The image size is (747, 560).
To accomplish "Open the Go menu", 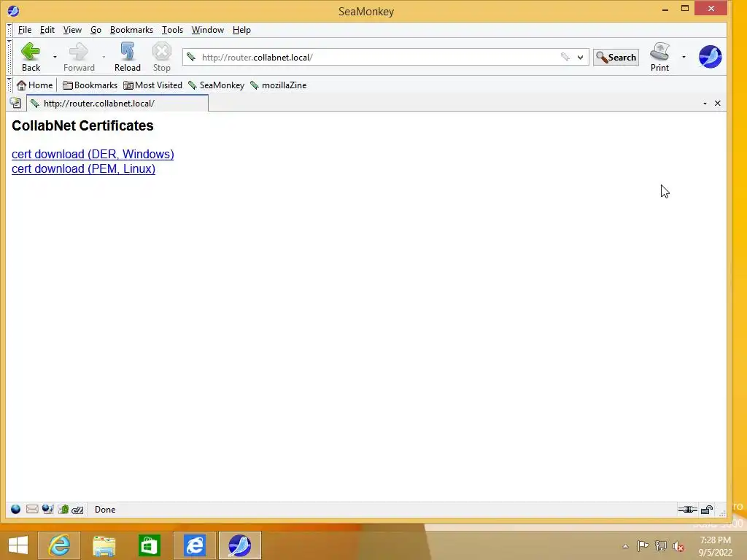I will point(96,29).
